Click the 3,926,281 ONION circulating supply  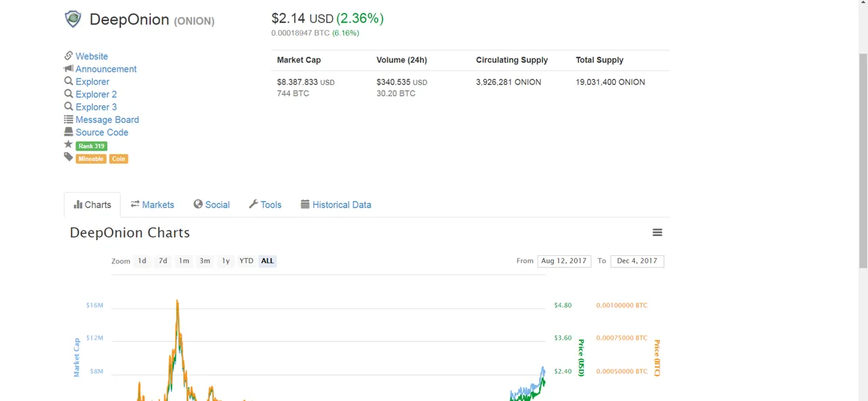(509, 82)
